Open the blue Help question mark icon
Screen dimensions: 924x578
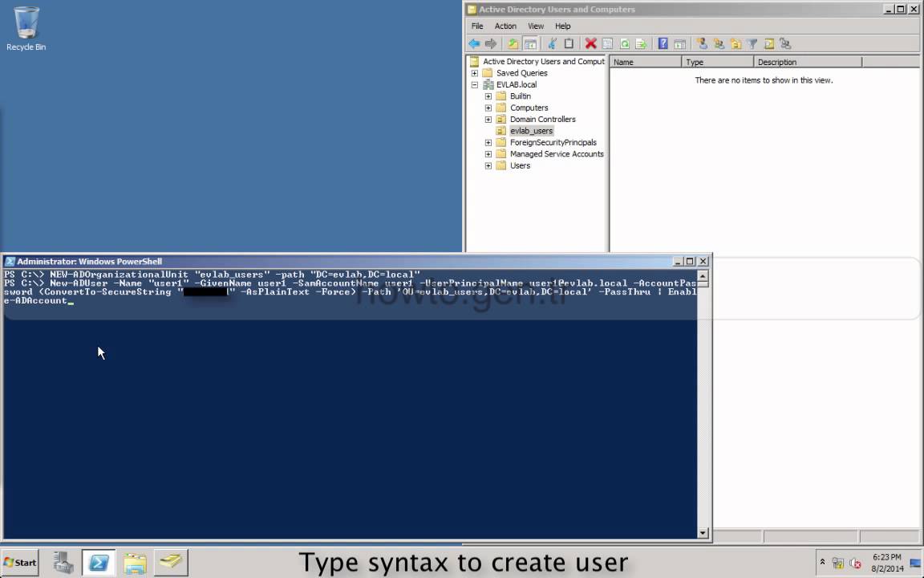coord(663,43)
